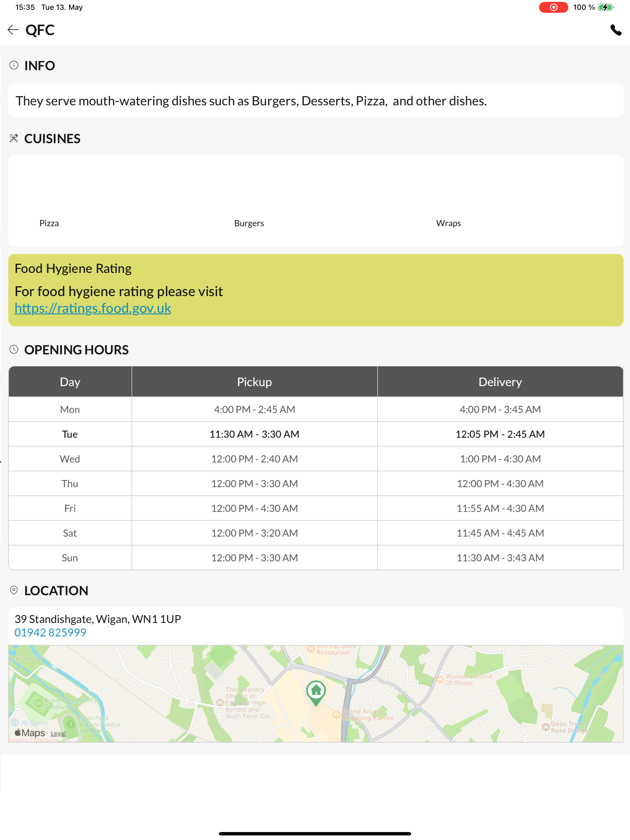Select the Burgers cuisine
Image resolution: width=630 pixels, height=840 pixels.
249,223
